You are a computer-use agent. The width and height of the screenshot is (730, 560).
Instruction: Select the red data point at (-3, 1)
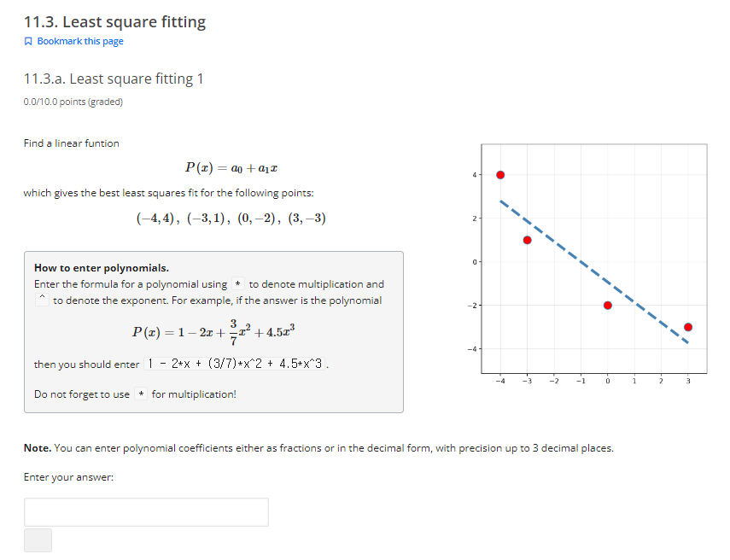[x=527, y=240]
